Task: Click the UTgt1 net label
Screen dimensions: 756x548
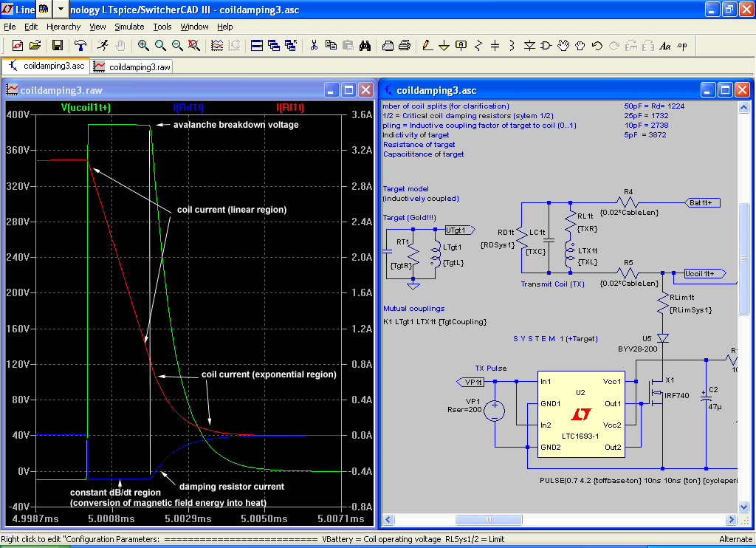Action: [460, 230]
